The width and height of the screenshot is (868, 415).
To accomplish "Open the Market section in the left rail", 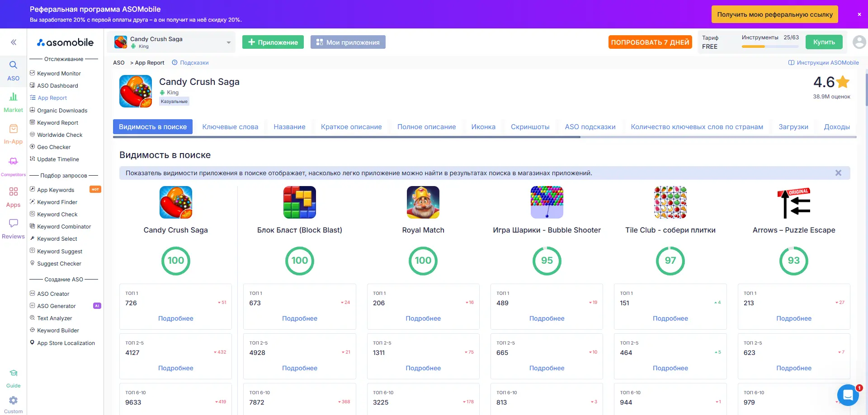I will coord(13,103).
